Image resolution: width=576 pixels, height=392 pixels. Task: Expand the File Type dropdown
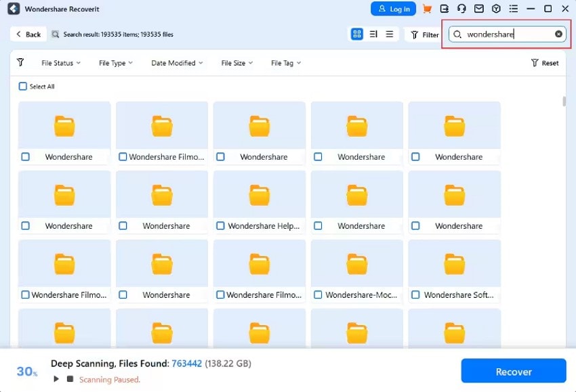click(116, 63)
